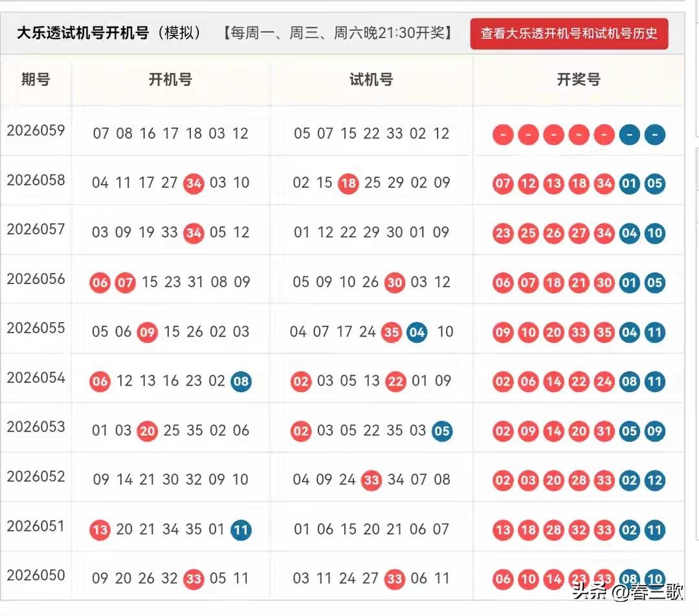Click blue ball 05 in 2026058 开奖号
This screenshot has width=699, height=616.
tap(655, 184)
